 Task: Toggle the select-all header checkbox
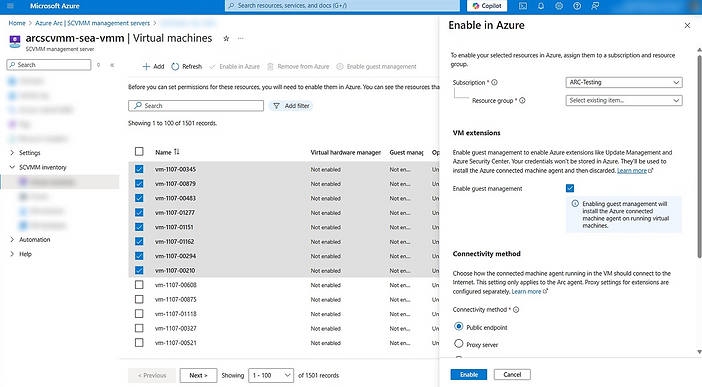point(139,151)
